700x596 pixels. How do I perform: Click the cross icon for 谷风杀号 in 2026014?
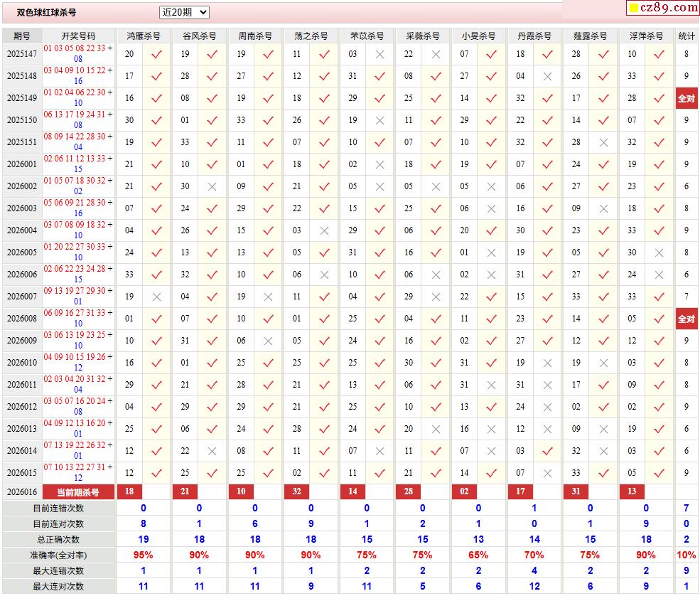click(x=212, y=451)
